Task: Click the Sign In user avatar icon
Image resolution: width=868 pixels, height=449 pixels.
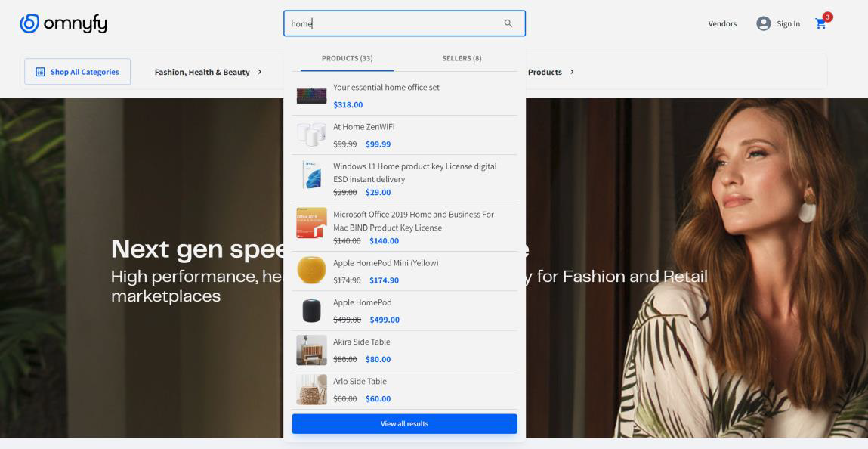Action: click(x=764, y=23)
